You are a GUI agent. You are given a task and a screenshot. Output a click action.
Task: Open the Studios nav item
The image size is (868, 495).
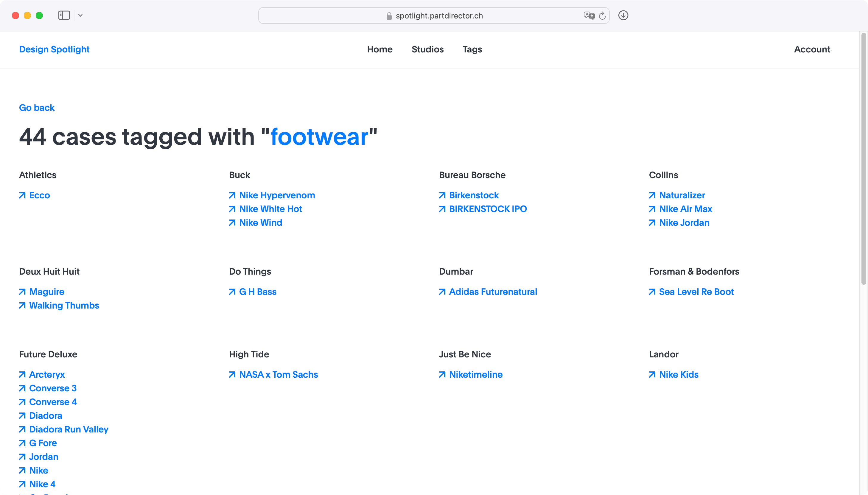(x=427, y=49)
